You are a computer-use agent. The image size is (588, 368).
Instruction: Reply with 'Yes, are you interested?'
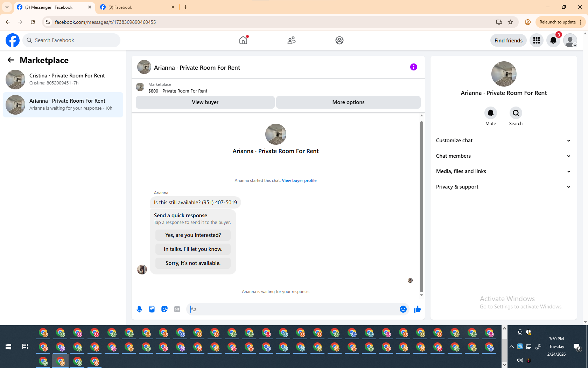point(193,235)
